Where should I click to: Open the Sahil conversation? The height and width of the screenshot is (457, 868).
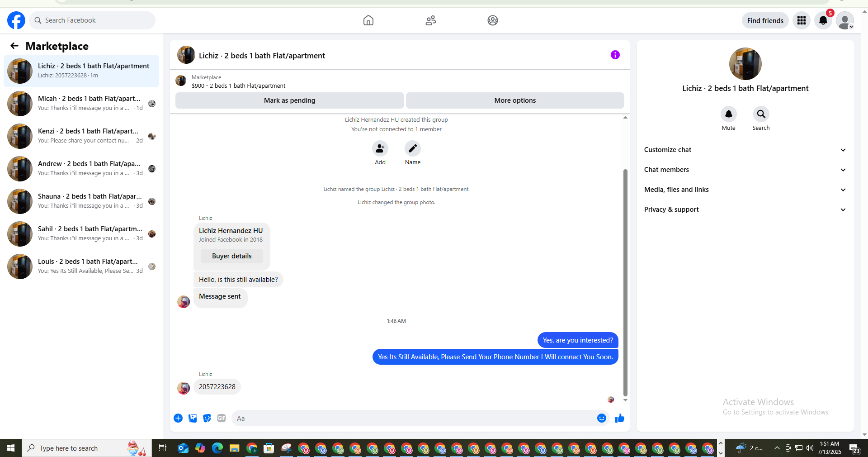[x=81, y=234]
